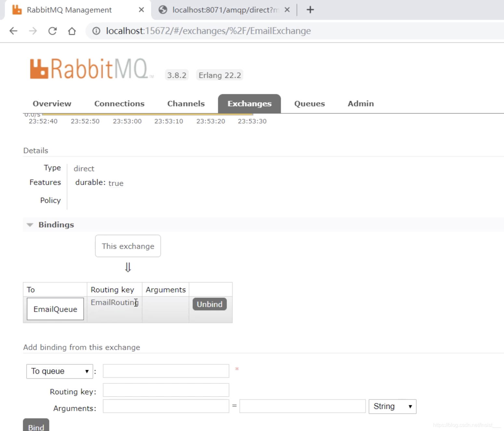This screenshot has width=504, height=431.
Task: Click the Arguments column header
Action: coord(166,289)
